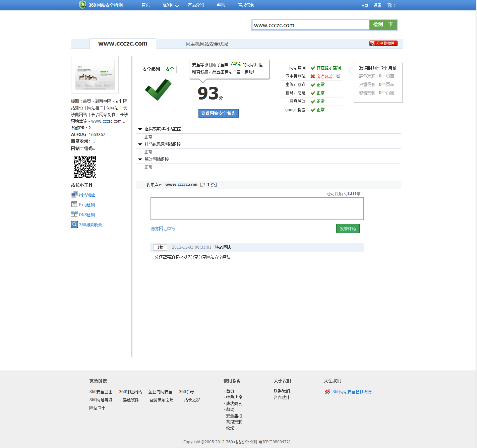Open 企业内网安全 friend link
Image resolution: width=477 pixels, height=448 pixels.
(x=161, y=392)
